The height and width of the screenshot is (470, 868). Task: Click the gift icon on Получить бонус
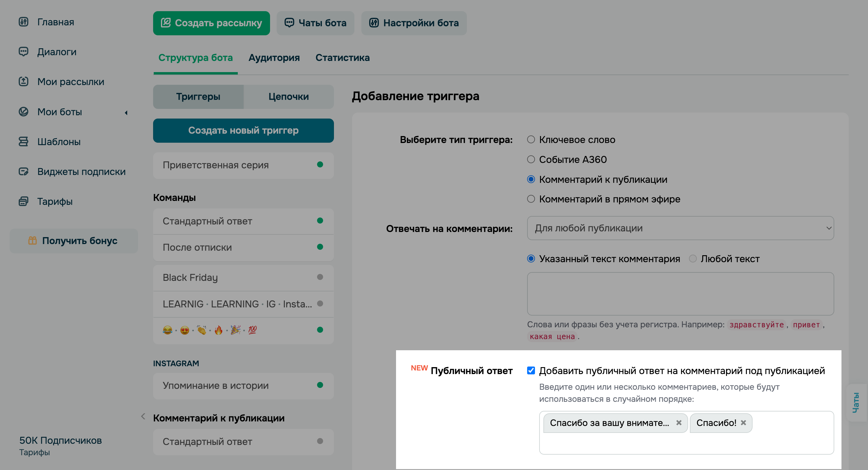coord(32,241)
